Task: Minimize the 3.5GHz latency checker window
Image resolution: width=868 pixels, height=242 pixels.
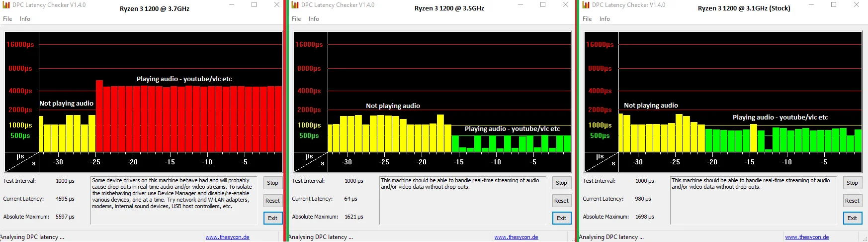Action: pos(521,4)
